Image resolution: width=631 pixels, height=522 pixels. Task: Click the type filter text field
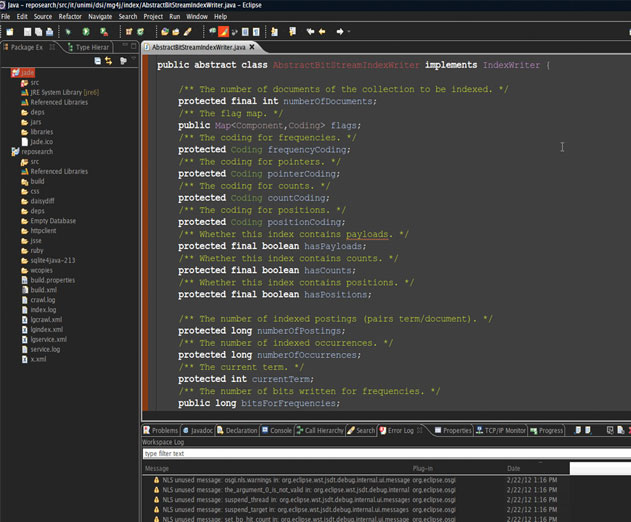point(386,454)
